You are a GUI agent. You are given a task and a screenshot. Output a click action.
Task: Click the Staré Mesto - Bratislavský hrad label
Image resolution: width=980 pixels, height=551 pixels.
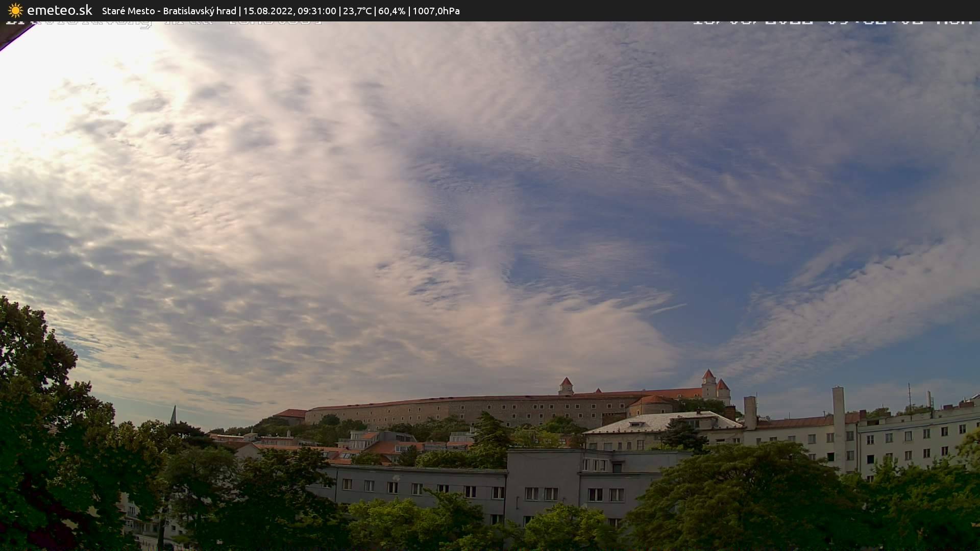click(x=169, y=11)
